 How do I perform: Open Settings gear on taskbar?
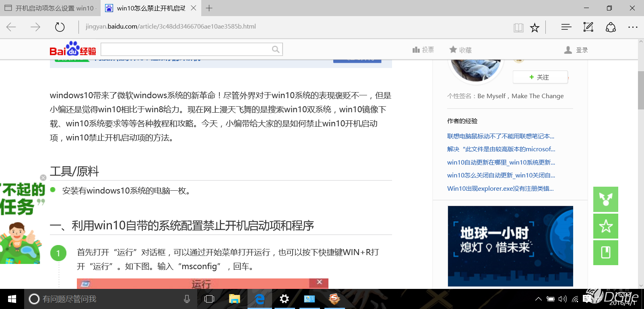click(285, 299)
